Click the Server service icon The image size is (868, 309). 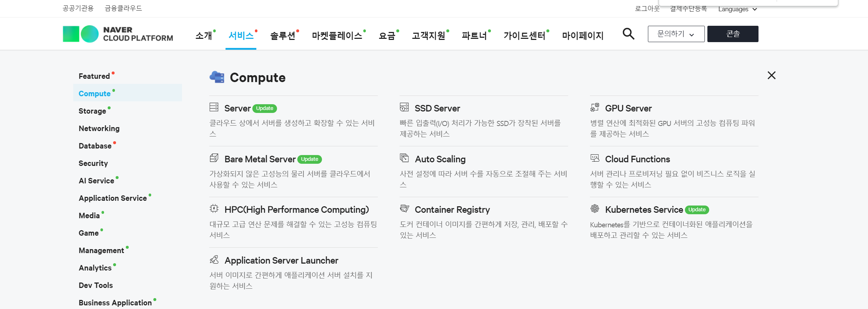tap(214, 107)
